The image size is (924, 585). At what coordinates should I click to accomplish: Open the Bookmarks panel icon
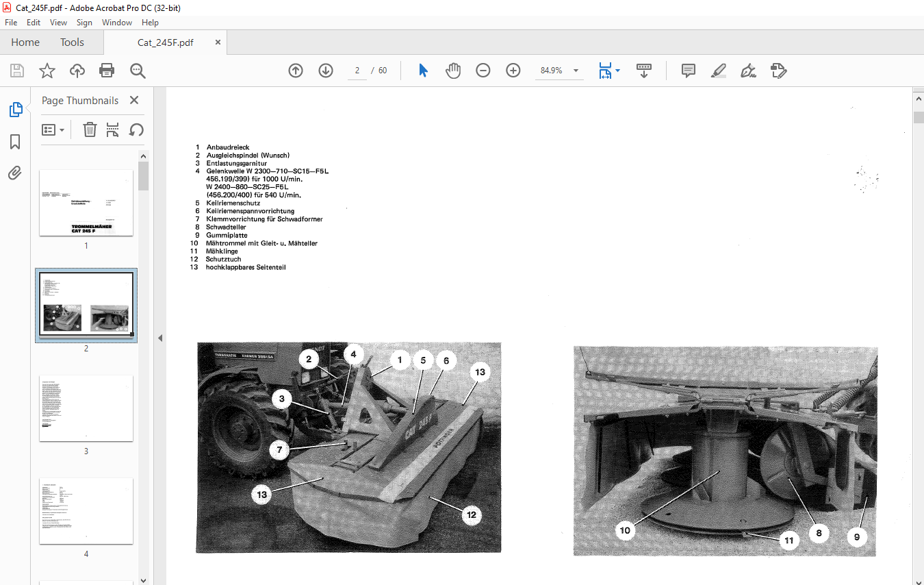point(15,142)
